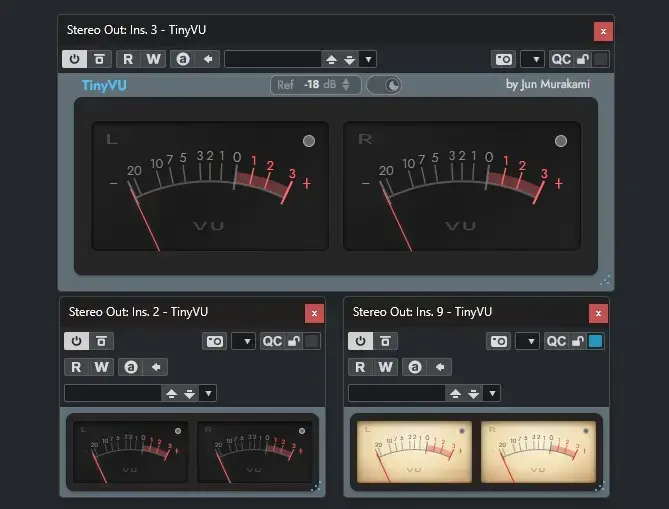669x509 pixels.
Task: Click the A/B compare icon in Ins. 3
Action: [x=183, y=59]
